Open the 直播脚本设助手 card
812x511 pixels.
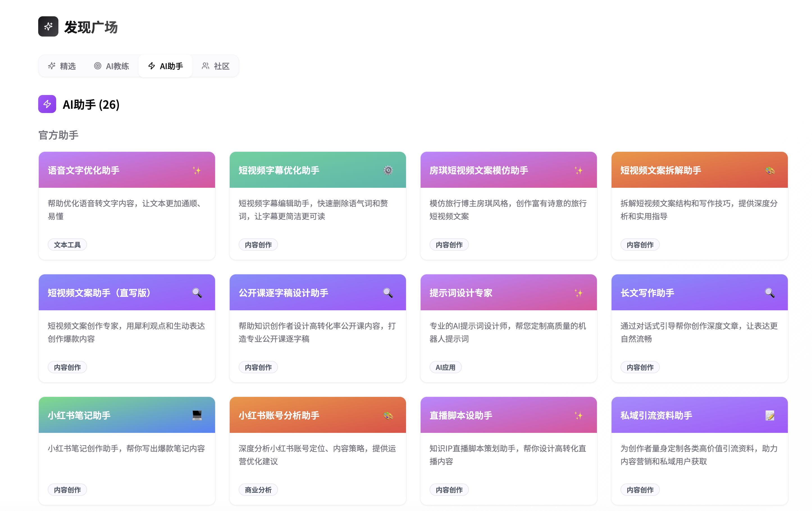(461, 415)
